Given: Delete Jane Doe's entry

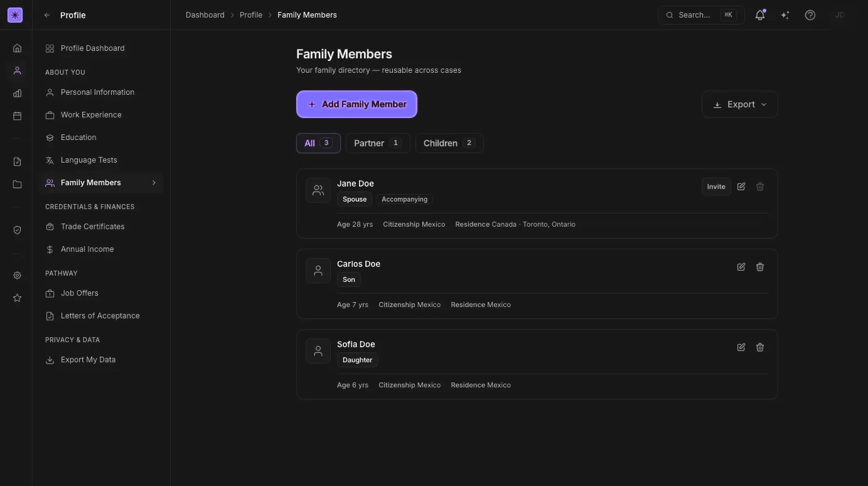Looking at the screenshot, I should point(760,186).
